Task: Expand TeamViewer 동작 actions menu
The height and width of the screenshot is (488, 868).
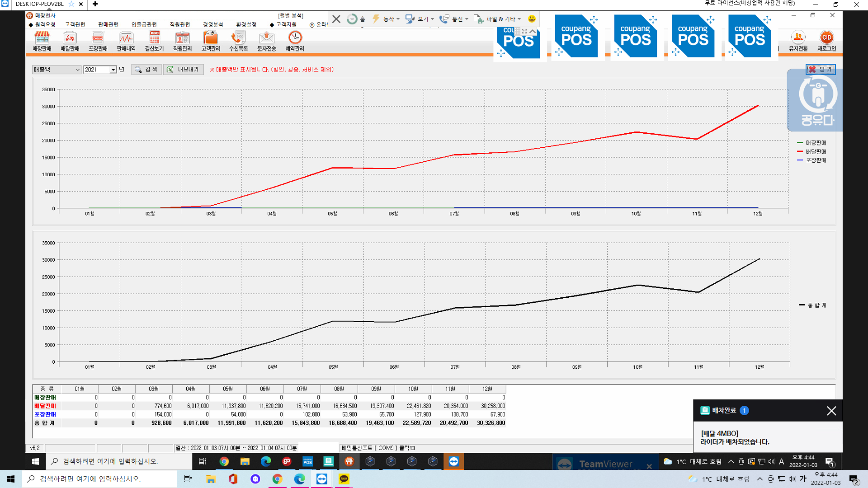Action: 386,19
